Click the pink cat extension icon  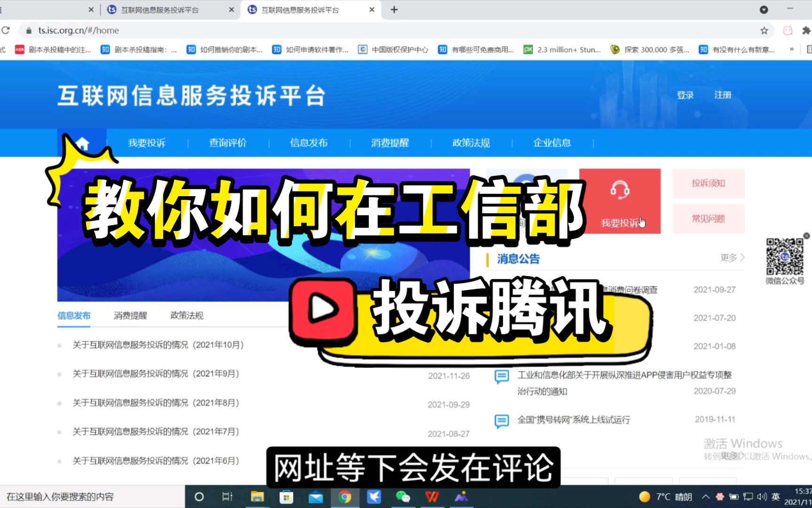coord(788,31)
